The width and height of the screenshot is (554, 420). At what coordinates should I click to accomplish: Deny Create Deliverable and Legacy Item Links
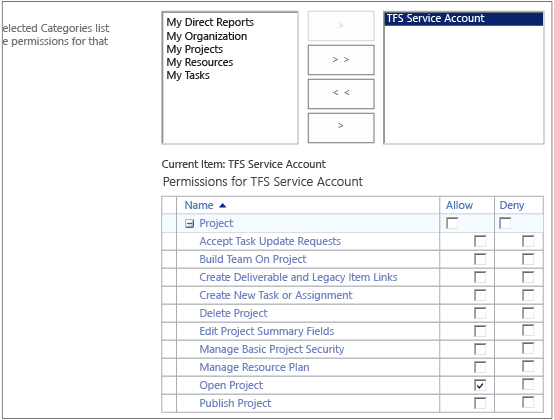(x=528, y=277)
